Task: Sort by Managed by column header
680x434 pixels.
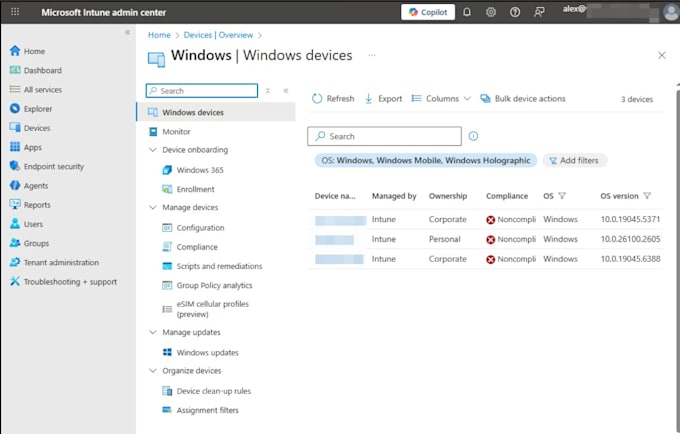Action: pyautogui.click(x=394, y=196)
